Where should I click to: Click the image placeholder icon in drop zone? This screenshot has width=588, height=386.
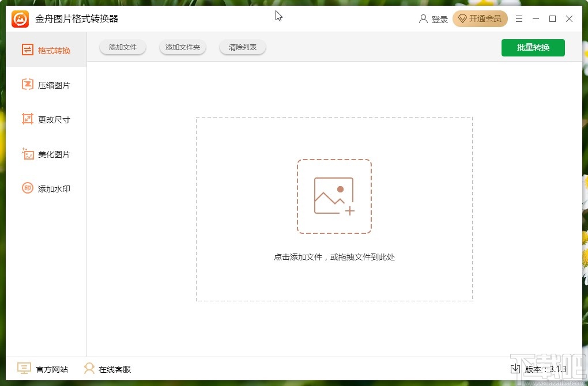click(x=334, y=195)
